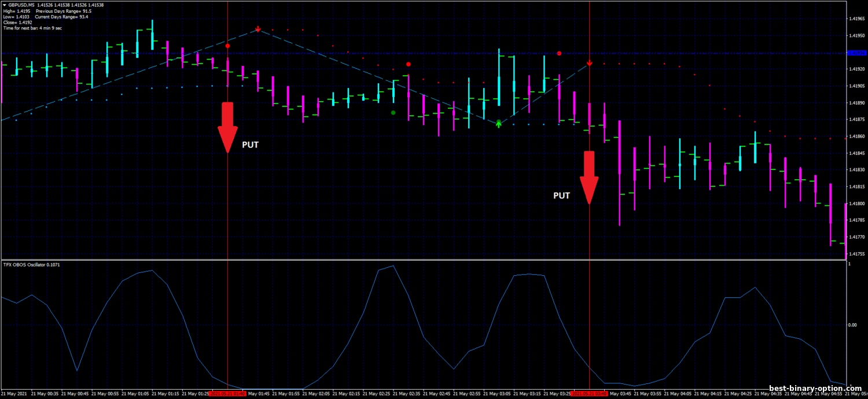Click the blue-highlighted current price label
This screenshot has width=868, height=399.
coord(856,53)
